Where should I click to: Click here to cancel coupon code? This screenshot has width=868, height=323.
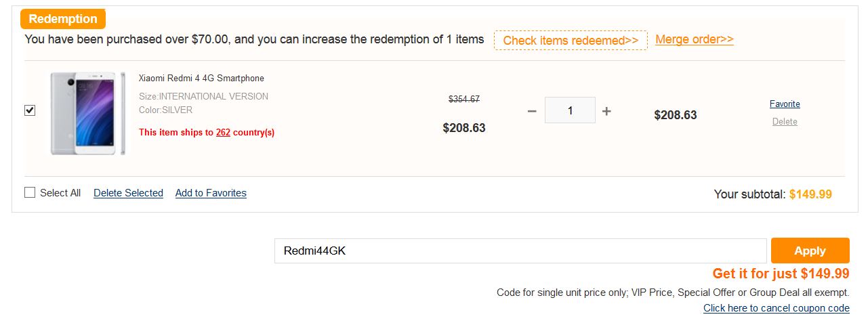776,308
